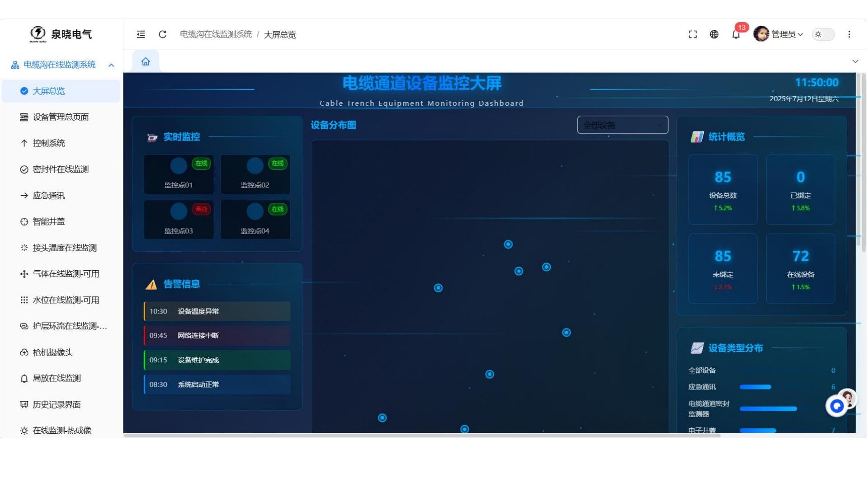Click the 电缆沟在线监测系统 breadcrumb link
Screen dimensions: 868x488
coord(216,34)
